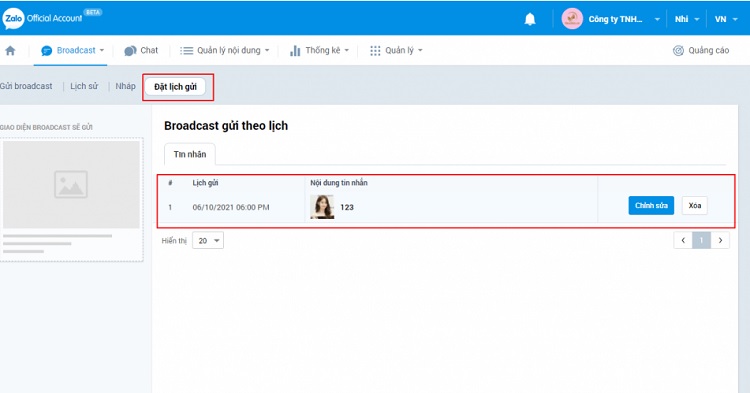Click the Lịch gửi column header
Viewport: 750px width, 393px height.
tap(205, 183)
